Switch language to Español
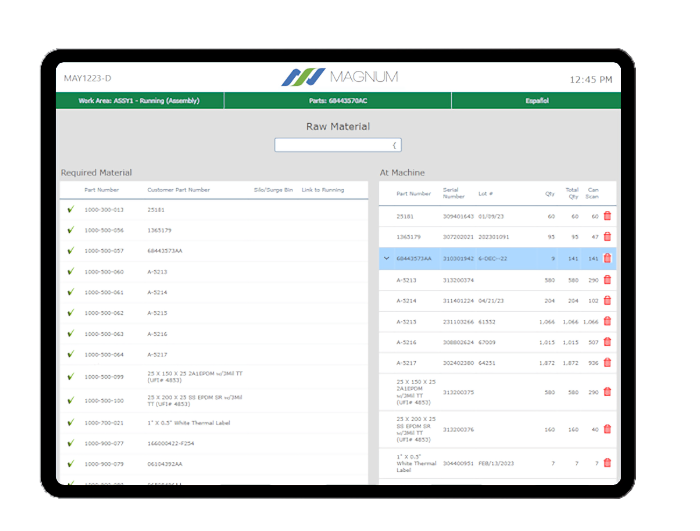 (537, 100)
